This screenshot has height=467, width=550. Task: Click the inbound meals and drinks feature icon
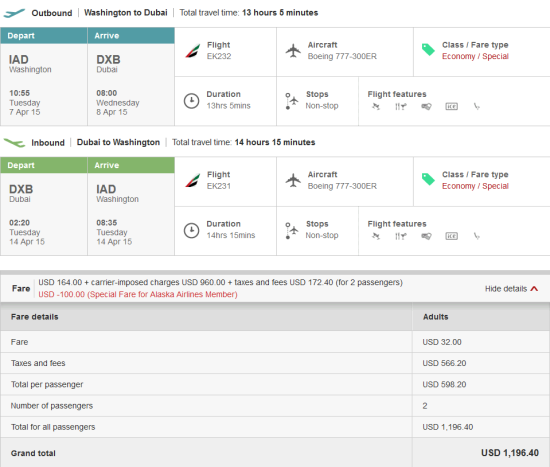point(401,236)
